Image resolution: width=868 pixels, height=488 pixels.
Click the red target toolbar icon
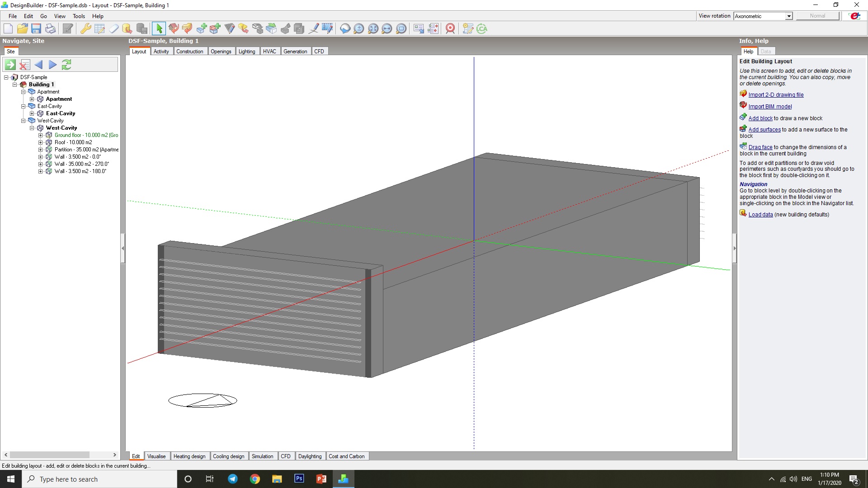coord(450,28)
